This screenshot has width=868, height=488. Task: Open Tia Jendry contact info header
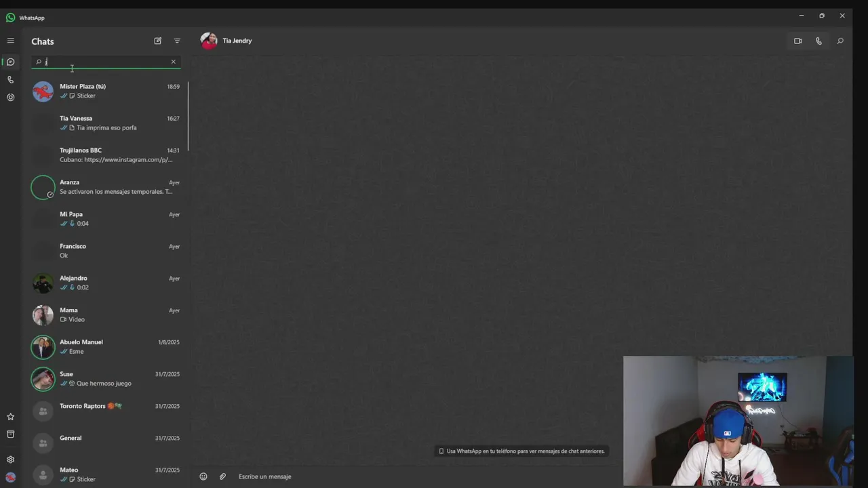[x=237, y=41]
